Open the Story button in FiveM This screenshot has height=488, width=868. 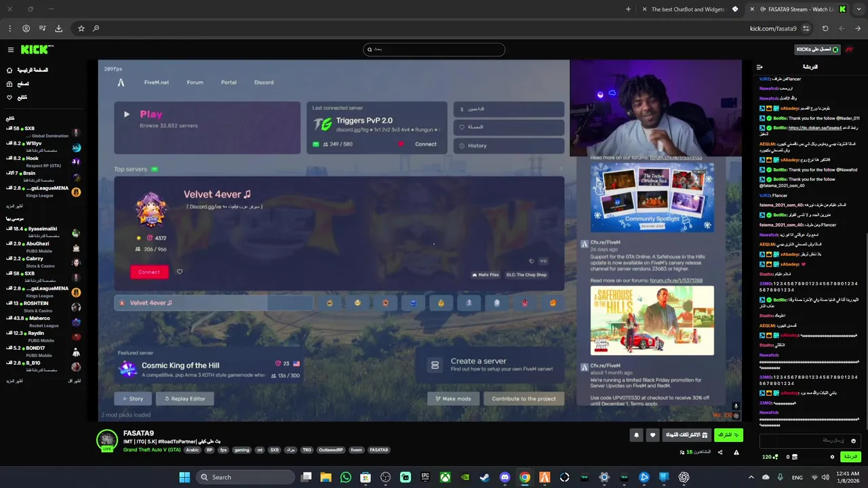tap(132, 399)
